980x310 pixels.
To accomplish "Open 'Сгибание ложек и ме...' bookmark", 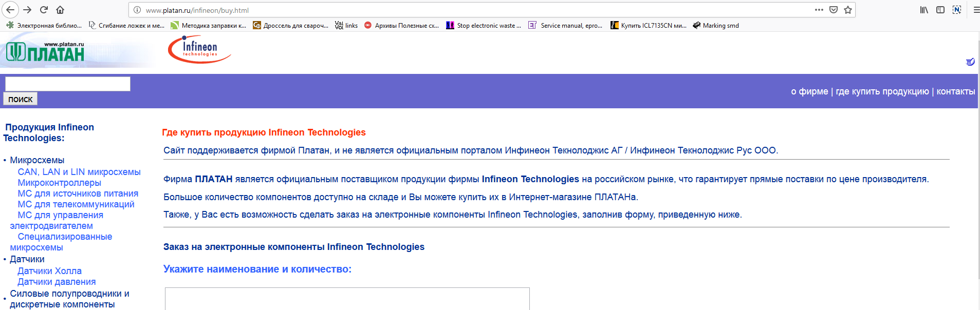I will (126, 25).
